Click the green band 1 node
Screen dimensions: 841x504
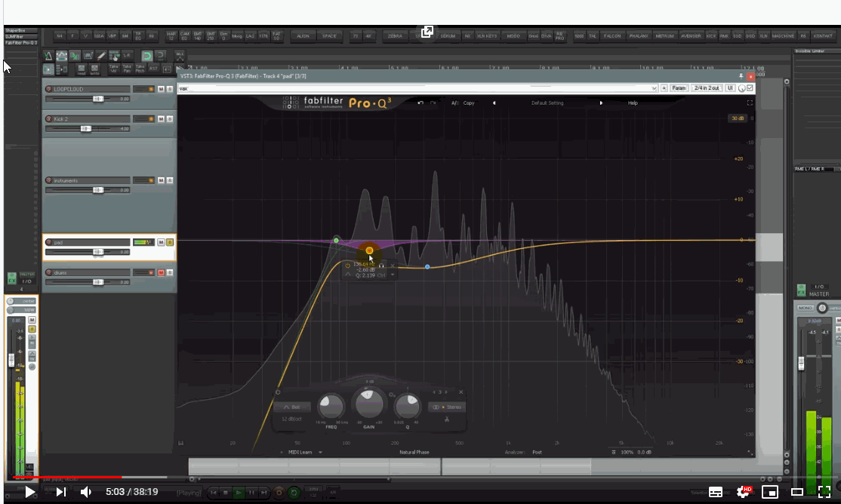pyautogui.click(x=336, y=240)
